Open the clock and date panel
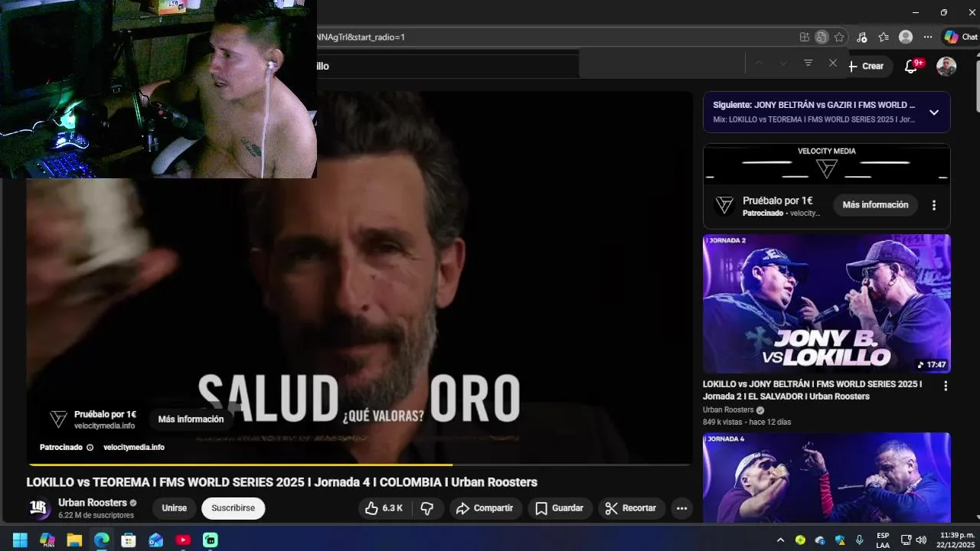 tap(957, 540)
